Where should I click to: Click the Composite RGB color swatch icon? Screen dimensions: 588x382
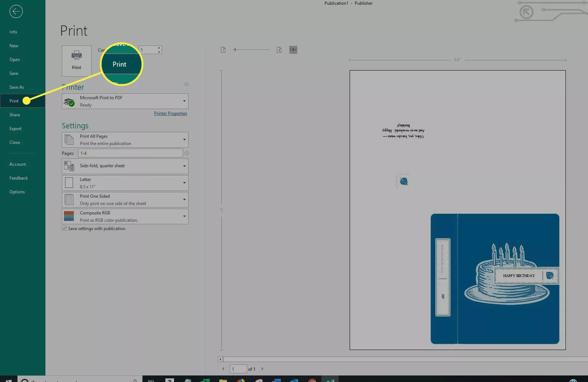pos(69,216)
